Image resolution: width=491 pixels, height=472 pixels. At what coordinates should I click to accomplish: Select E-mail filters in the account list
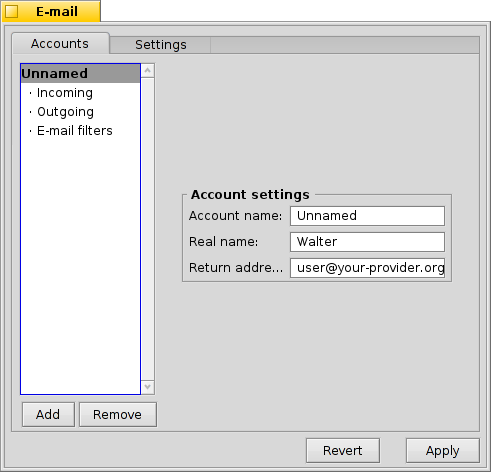80,131
